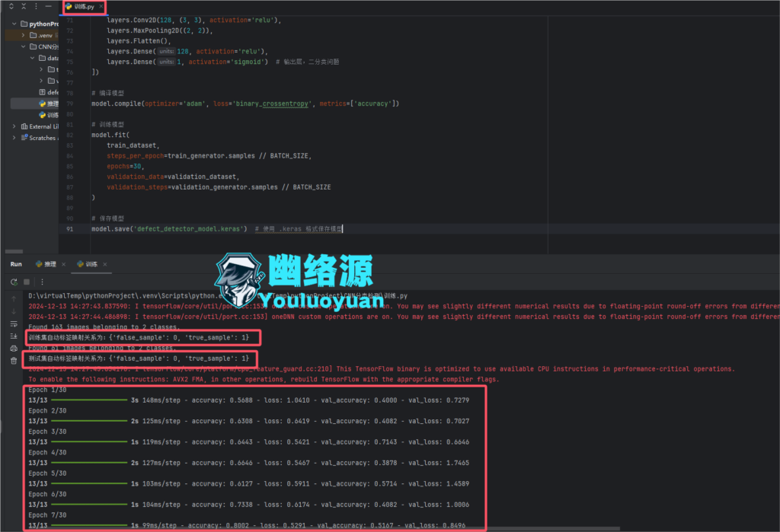The width and height of the screenshot is (780, 532).
Task: Click binary_crossentropy text in code
Action: 270,104
